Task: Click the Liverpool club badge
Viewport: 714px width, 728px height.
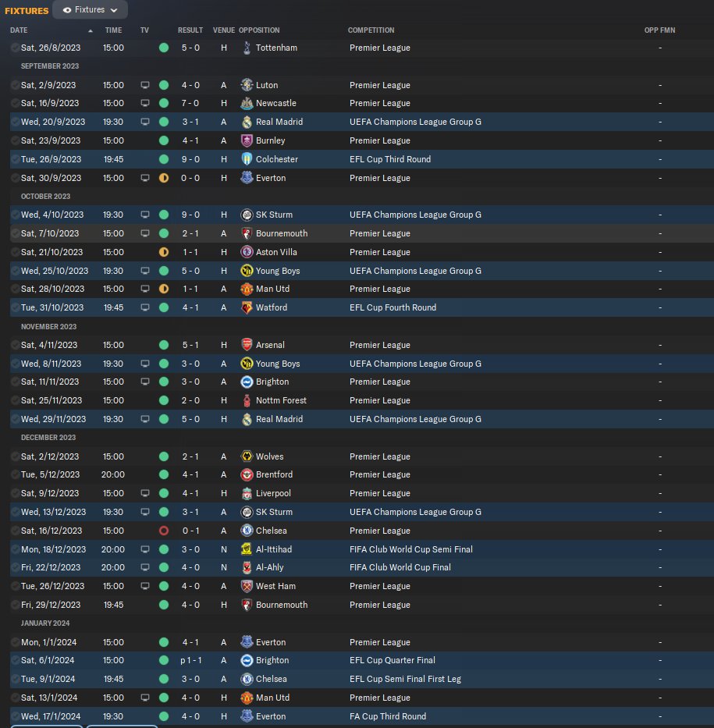Action: [x=247, y=493]
